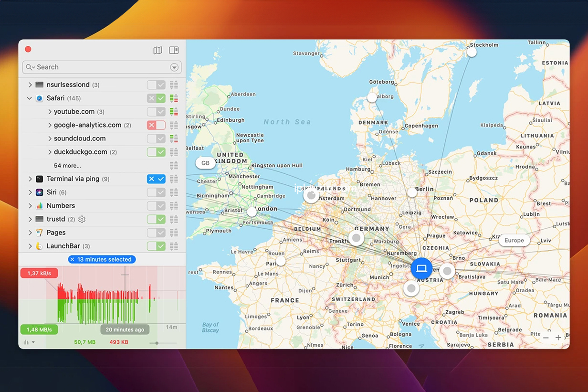Click the Siri app icon in the list

pyautogui.click(x=40, y=192)
